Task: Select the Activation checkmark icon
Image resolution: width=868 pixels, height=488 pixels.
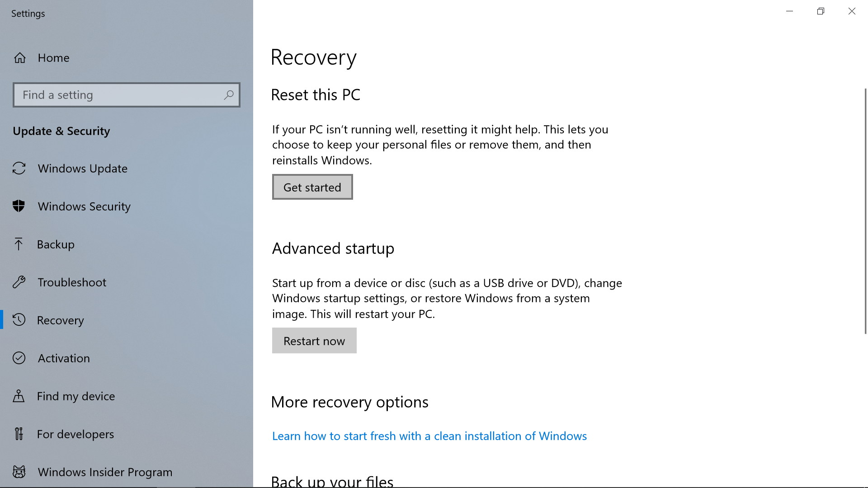Action: [19, 357]
